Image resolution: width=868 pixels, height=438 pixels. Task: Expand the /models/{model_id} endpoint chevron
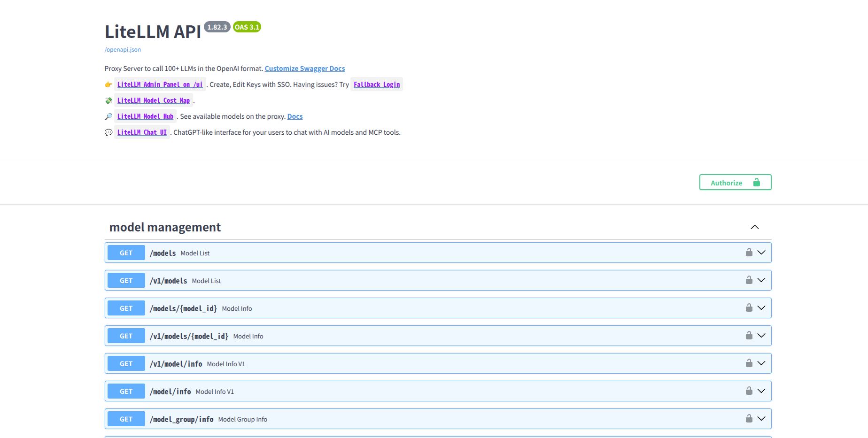coord(761,308)
